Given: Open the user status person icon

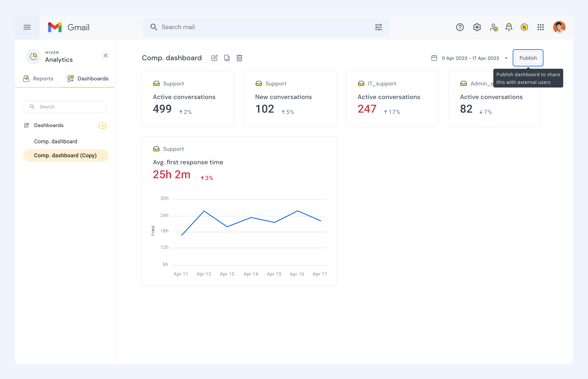Looking at the screenshot, I should [494, 27].
